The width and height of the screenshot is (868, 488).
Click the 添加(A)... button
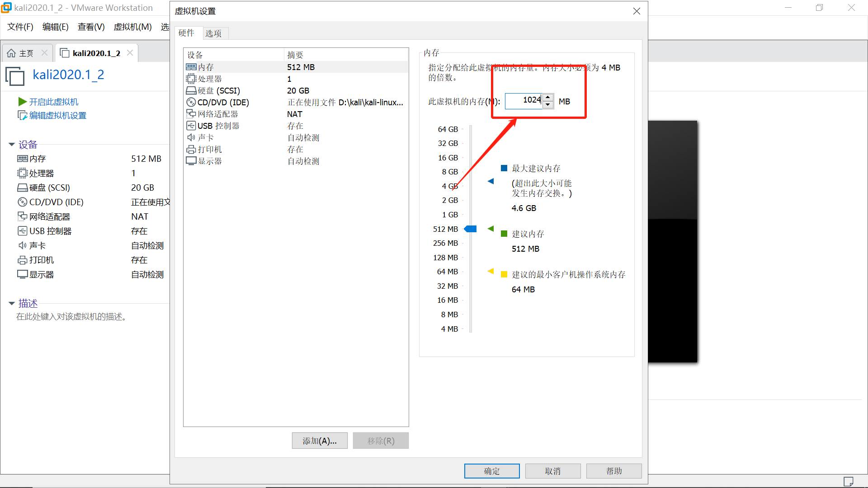(319, 441)
